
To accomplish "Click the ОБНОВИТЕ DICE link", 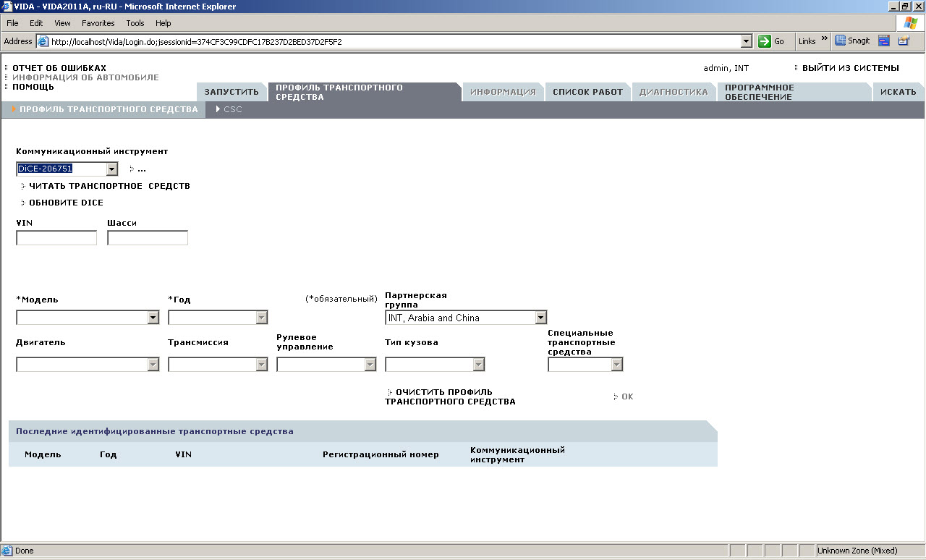I will [x=66, y=203].
